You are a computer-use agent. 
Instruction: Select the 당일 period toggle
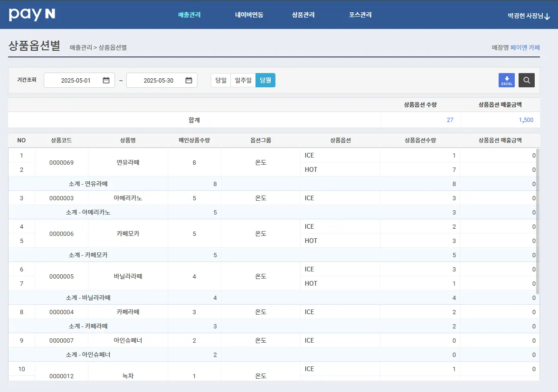(221, 80)
